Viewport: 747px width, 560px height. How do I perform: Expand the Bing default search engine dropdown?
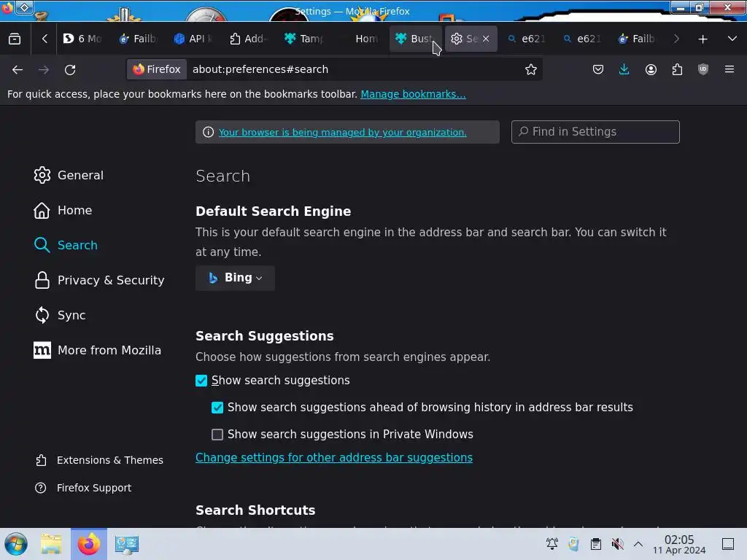pos(235,278)
